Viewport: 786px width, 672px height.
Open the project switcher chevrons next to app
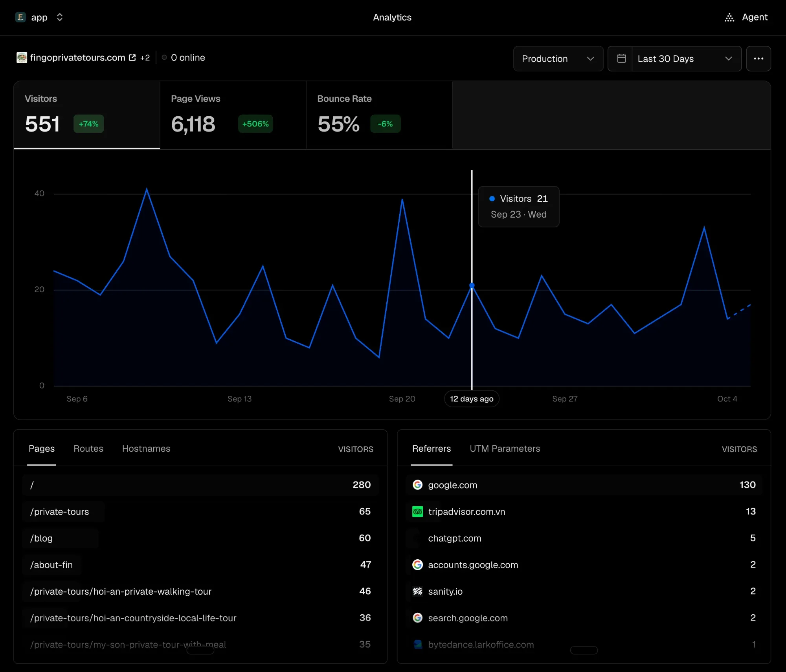pos(60,17)
